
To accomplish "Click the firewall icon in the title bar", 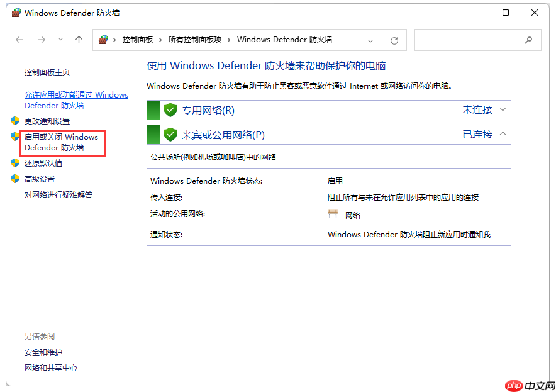I will click(x=16, y=13).
